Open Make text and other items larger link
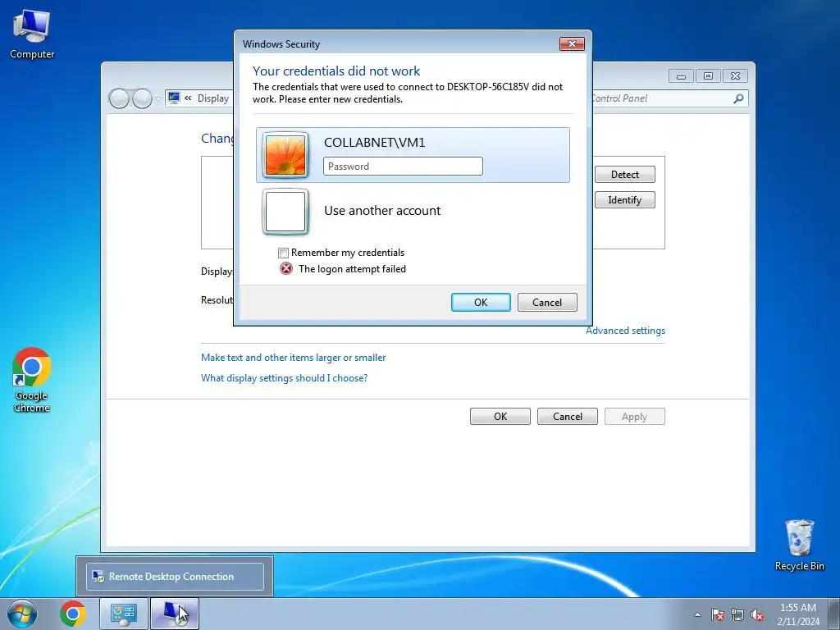 click(293, 358)
